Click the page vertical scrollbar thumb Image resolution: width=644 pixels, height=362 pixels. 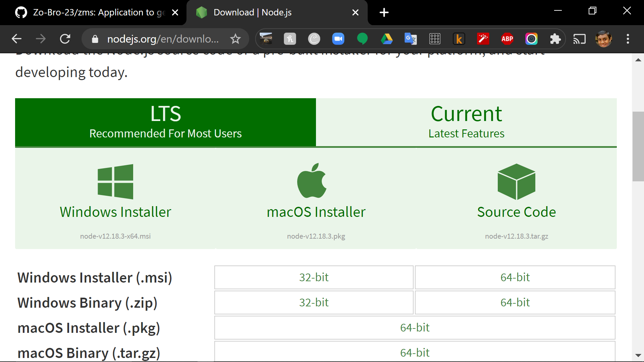tap(638, 146)
